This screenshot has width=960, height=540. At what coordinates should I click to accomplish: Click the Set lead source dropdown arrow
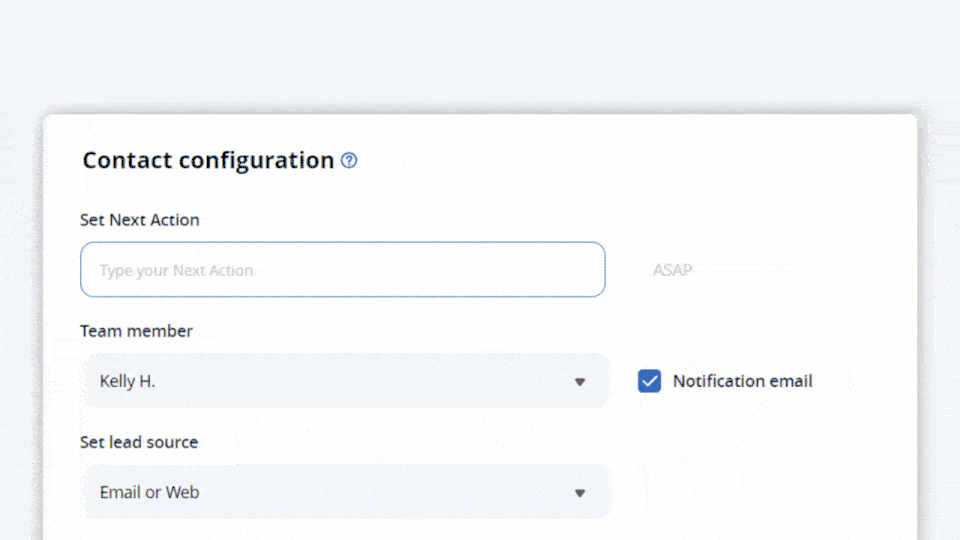[580, 493]
